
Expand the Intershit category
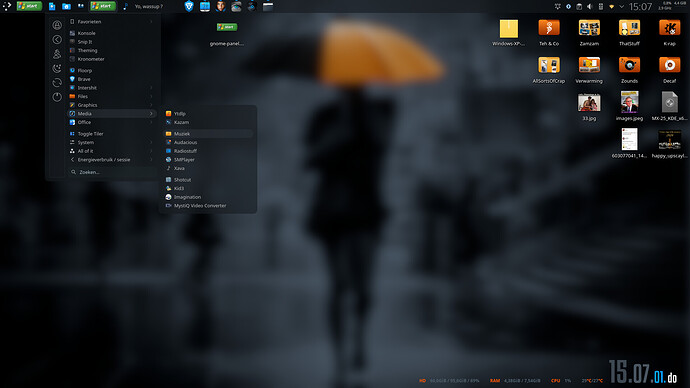click(x=111, y=88)
